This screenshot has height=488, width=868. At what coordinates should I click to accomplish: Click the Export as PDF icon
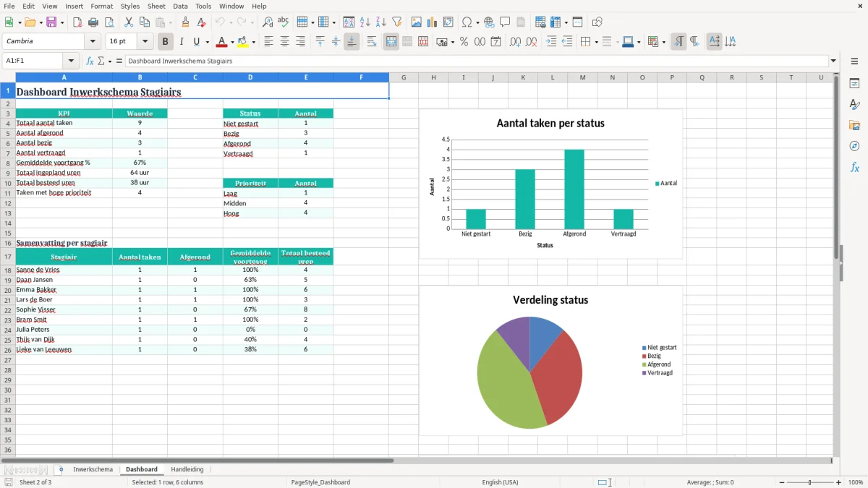pyautogui.click(x=77, y=22)
